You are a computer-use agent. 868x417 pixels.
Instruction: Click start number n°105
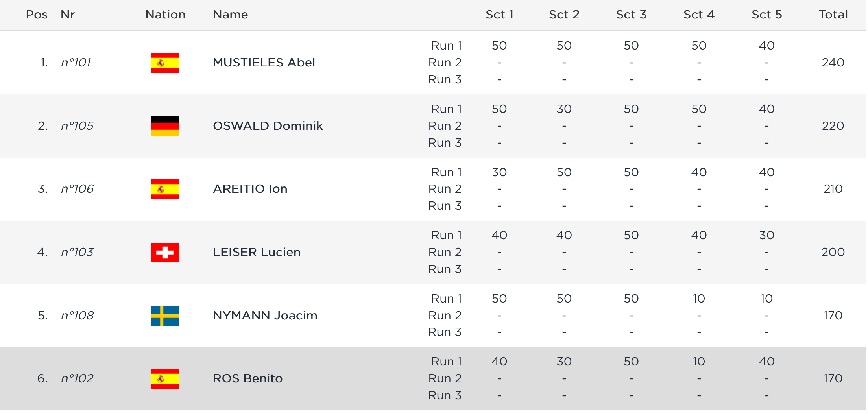pos(77,126)
